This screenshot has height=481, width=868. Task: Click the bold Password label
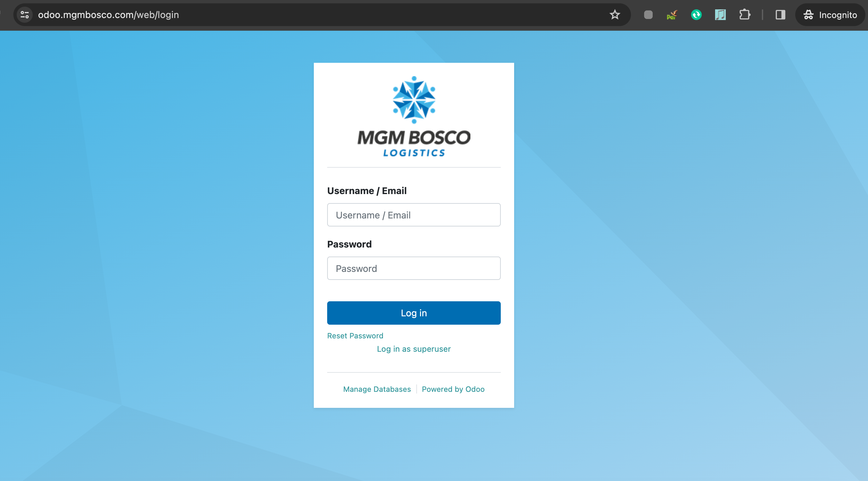point(349,244)
